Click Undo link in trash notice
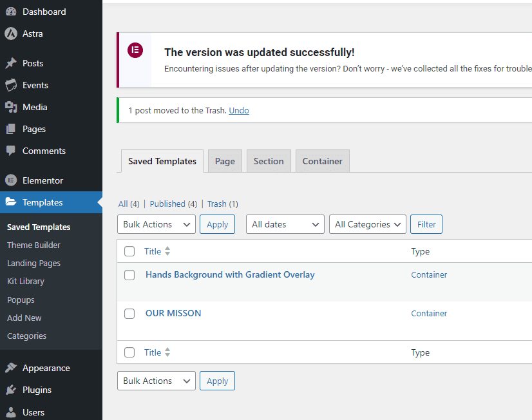Image resolution: width=532 pixels, height=420 pixels. (239, 110)
